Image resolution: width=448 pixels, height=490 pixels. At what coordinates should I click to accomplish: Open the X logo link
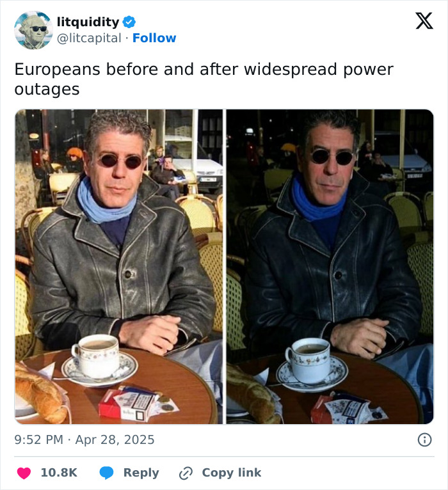424,21
